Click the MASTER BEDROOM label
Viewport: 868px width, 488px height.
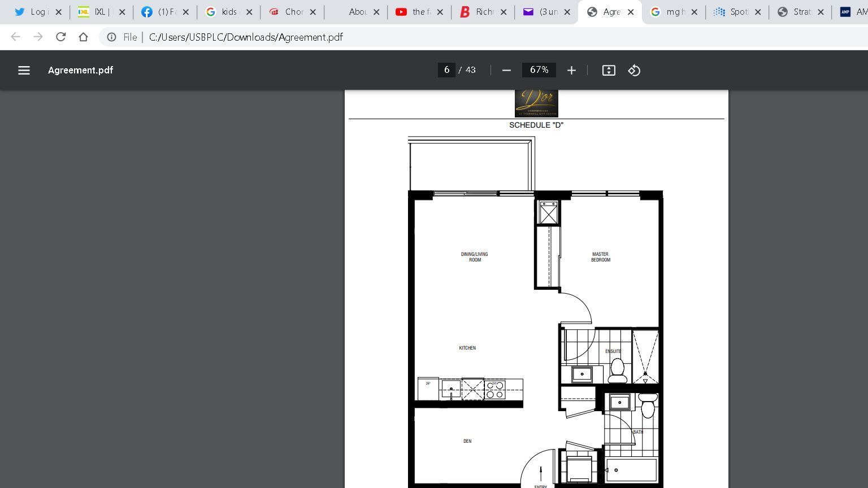pos(601,257)
